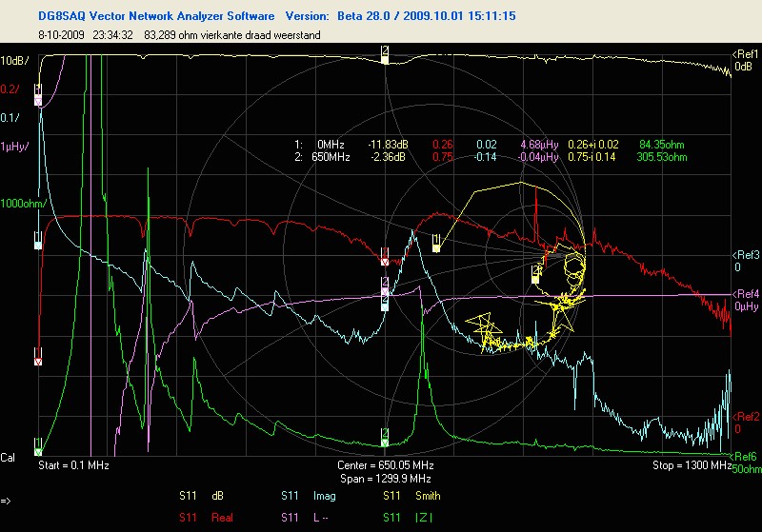Click the 305.53ohm impedance readout
The height and width of the screenshot is (532, 762).
coord(662,157)
